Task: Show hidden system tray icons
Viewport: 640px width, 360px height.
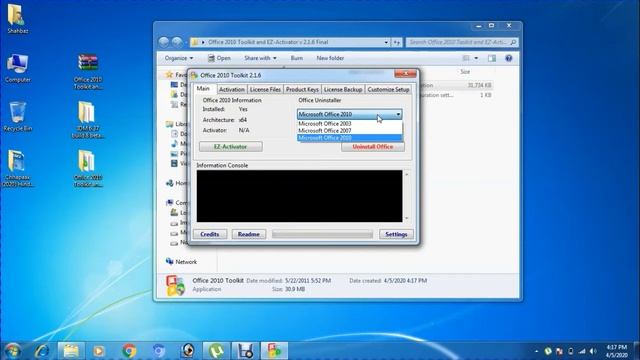Action: click(536, 351)
